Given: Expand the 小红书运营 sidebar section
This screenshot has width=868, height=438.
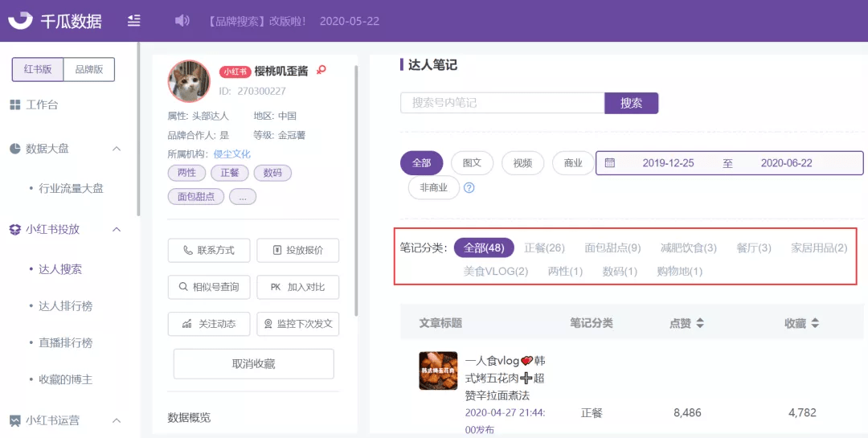Looking at the screenshot, I should click(x=117, y=420).
